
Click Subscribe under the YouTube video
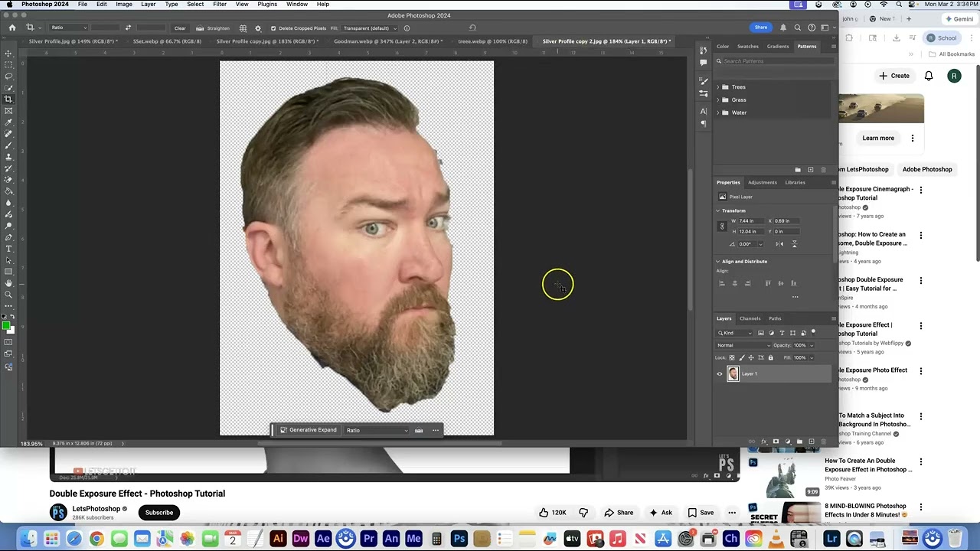pyautogui.click(x=159, y=513)
